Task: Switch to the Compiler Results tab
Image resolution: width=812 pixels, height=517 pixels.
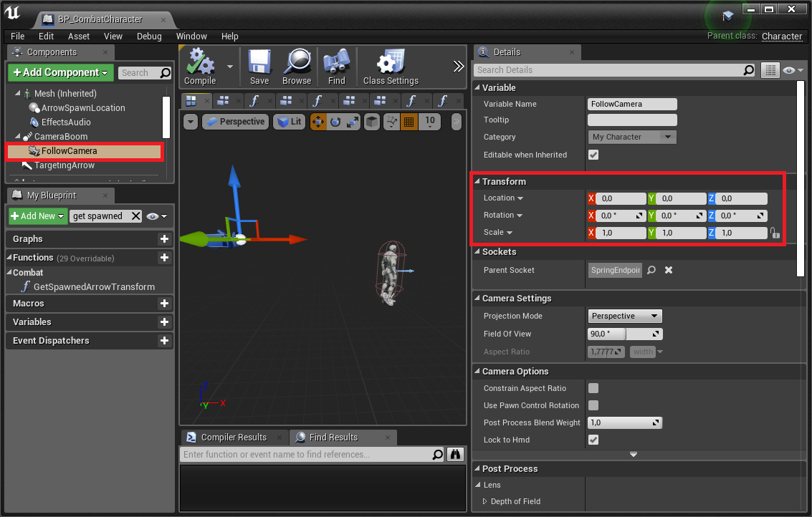Action: tap(233, 438)
